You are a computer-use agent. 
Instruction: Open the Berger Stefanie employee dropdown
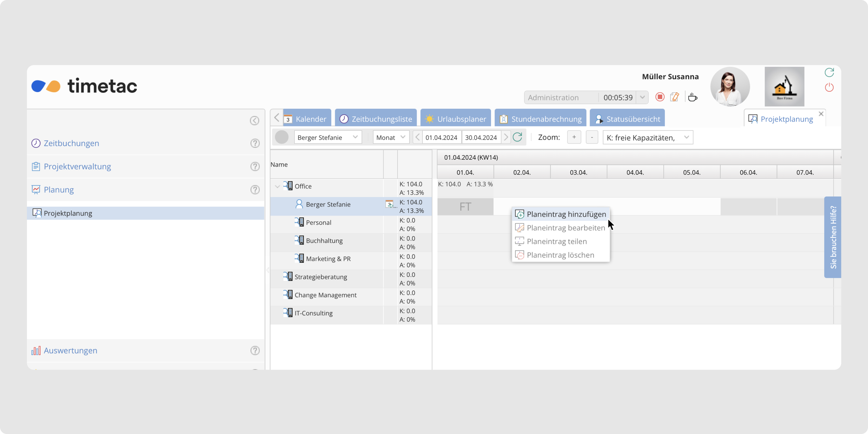pyautogui.click(x=328, y=137)
